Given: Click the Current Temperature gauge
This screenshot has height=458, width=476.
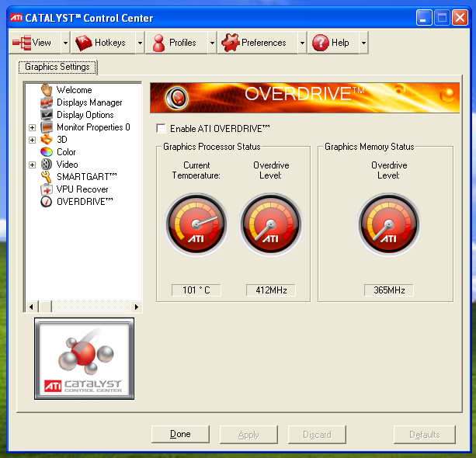Looking at the screenshot, I should click(x=196, y=224).
